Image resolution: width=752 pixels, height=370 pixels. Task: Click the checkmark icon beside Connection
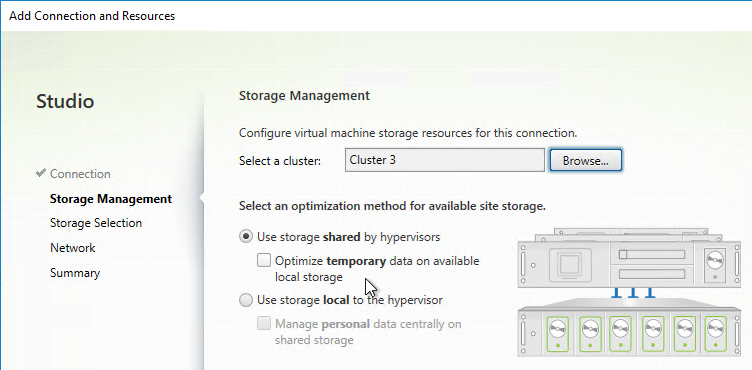coord(41,173)
